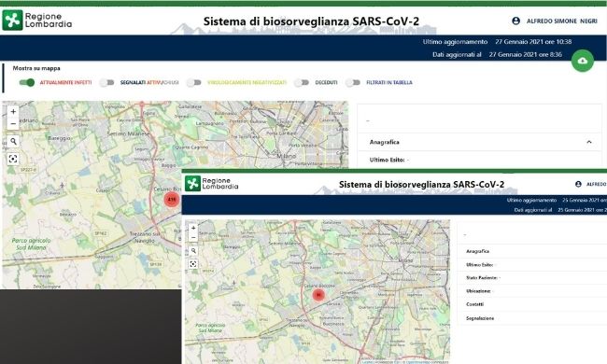Click 'Ubicazione' text in lower window

(478, 291)
